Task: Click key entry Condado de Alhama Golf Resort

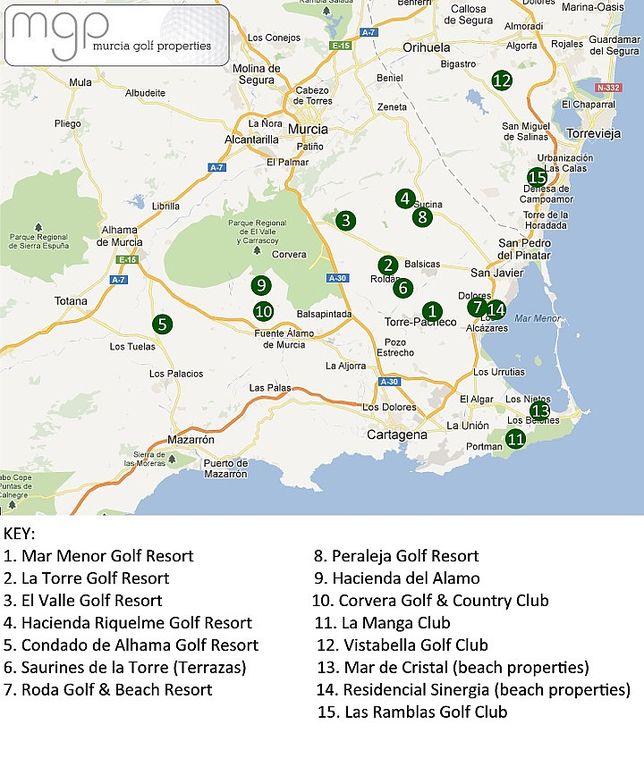Action: tap(131, 645)
